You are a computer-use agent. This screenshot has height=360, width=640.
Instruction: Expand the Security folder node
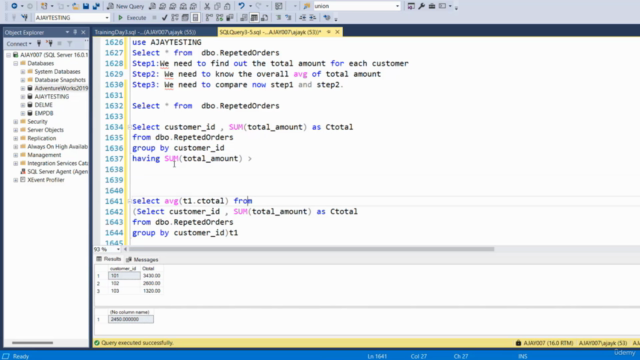coord(16,122)
